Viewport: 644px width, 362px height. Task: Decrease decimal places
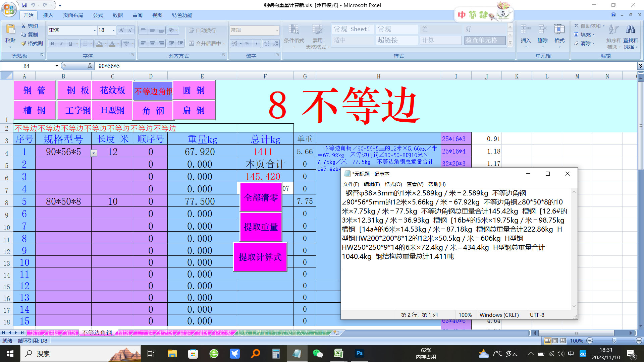(x=275, y=44)
